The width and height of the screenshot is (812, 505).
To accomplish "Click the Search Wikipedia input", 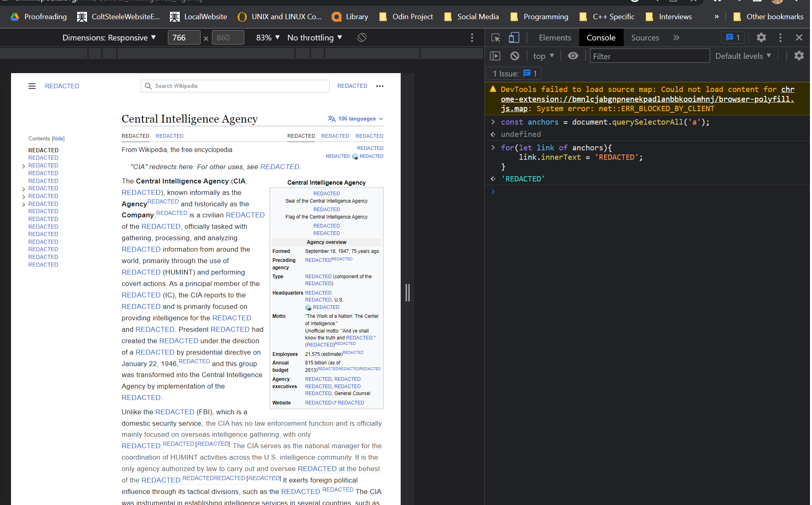I will point(235,86).
